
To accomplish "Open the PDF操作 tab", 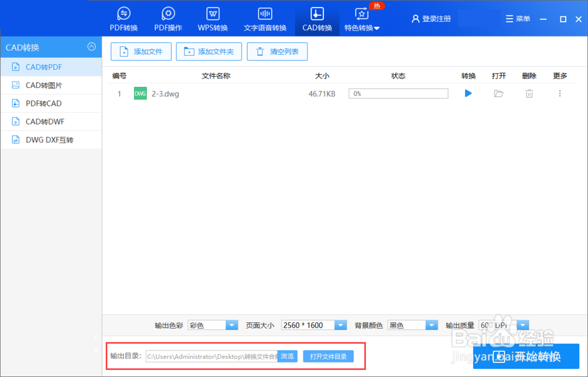I will coord(168,19).
